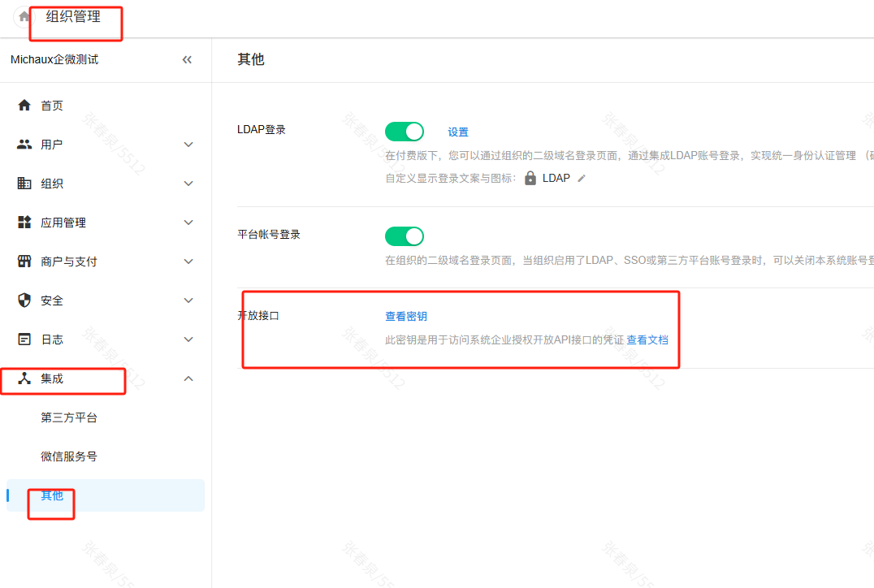Click the 商户与支付 store icon
Viewport: 874px width, 588px height.
24,262
